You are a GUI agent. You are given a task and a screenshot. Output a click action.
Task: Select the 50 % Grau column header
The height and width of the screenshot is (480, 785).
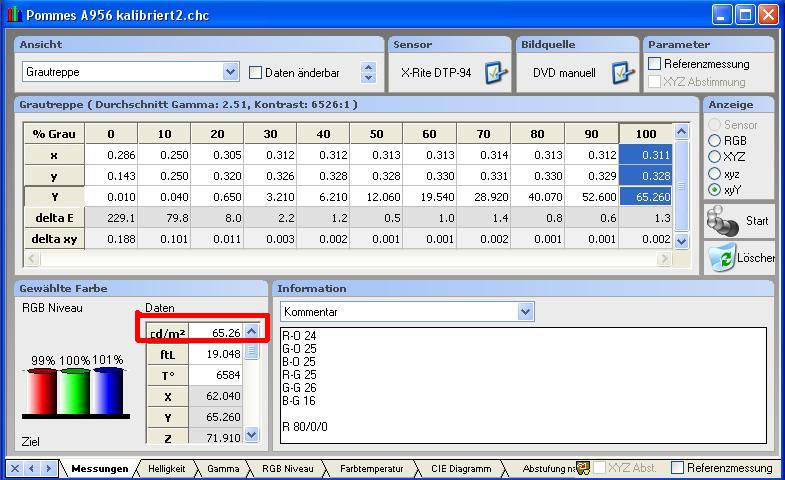point(376,134)
